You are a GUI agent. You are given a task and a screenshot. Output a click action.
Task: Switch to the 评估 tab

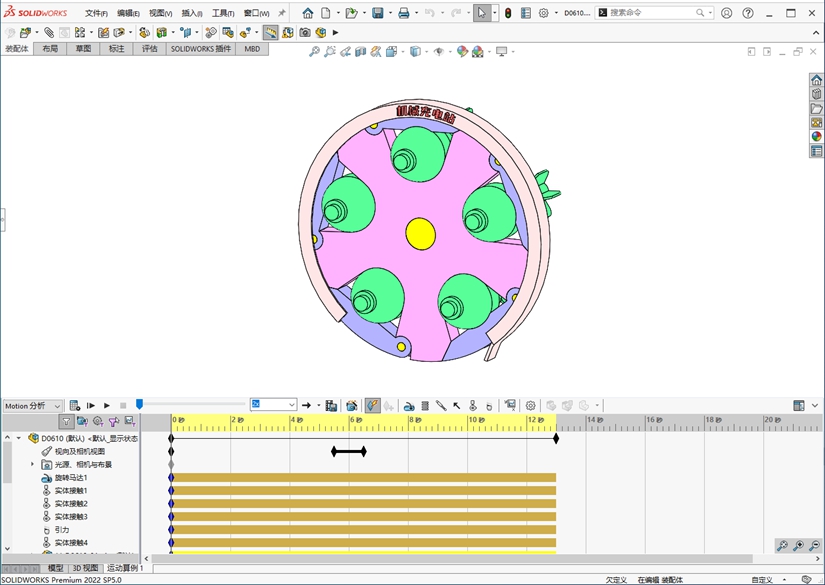[x=149, y=48]
